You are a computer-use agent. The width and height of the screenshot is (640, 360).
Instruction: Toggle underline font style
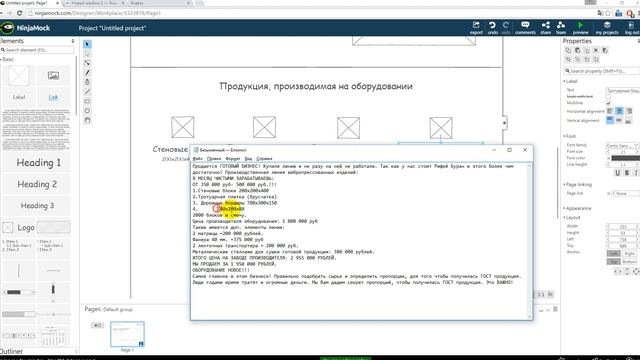pyautogui.click(x=618, y=173)
